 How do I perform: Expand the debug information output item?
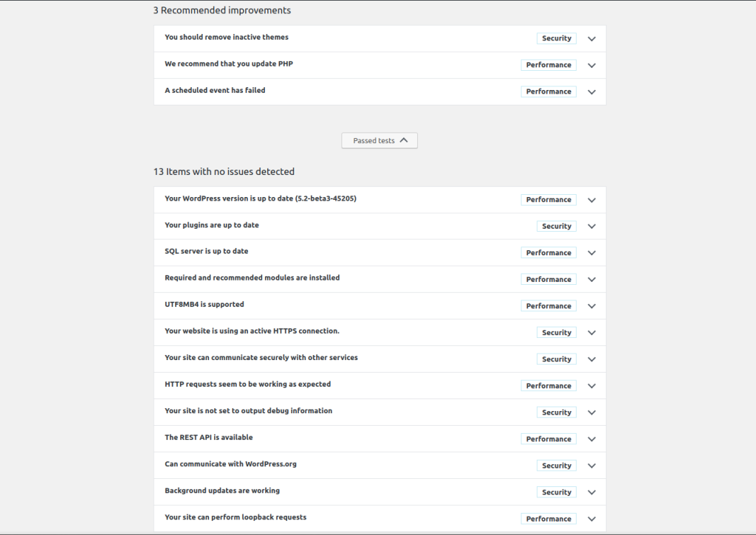(x=591, y=412)
